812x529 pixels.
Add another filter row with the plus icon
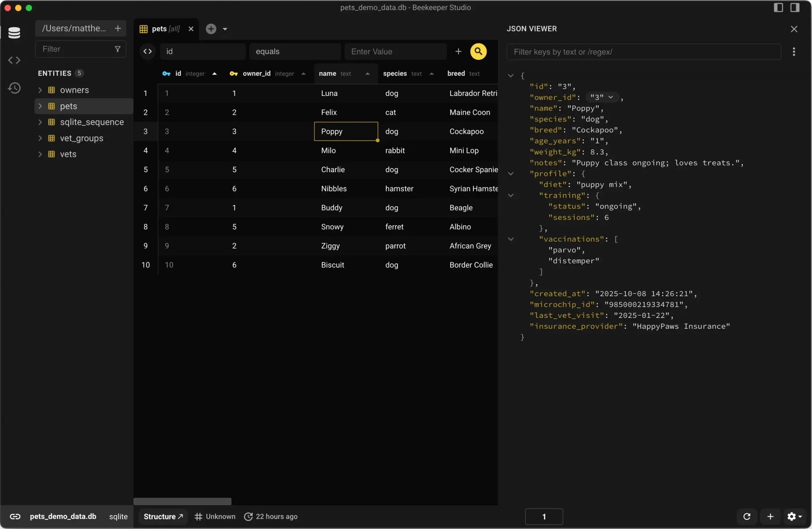(x=458, y=51)
